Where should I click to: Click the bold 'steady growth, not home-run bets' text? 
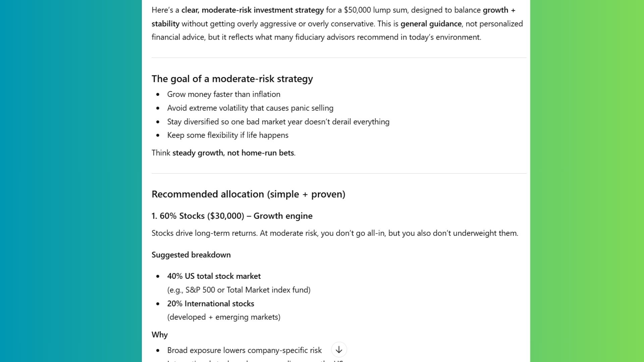[x=233, y=153]
